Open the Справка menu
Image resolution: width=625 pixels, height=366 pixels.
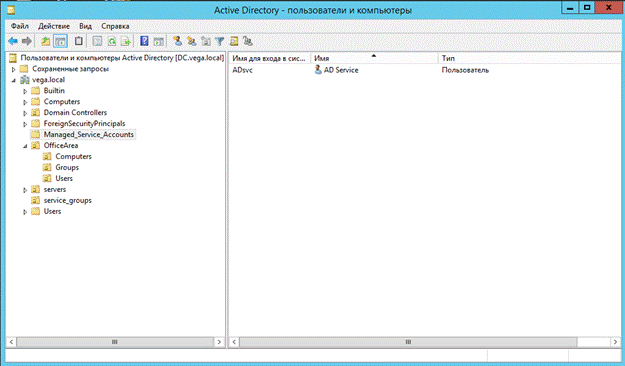coord(115,26)
